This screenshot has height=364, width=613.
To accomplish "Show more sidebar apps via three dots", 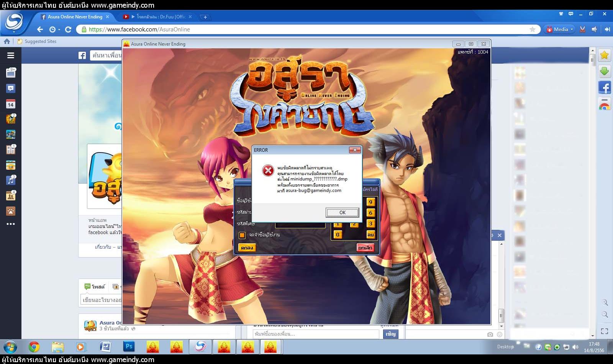I will point(11,224).
